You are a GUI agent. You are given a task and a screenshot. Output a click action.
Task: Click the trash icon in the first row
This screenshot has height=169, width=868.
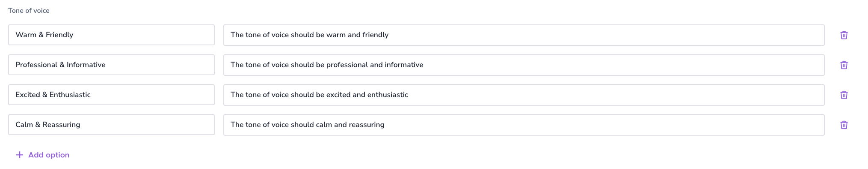[x=844, y=35]
